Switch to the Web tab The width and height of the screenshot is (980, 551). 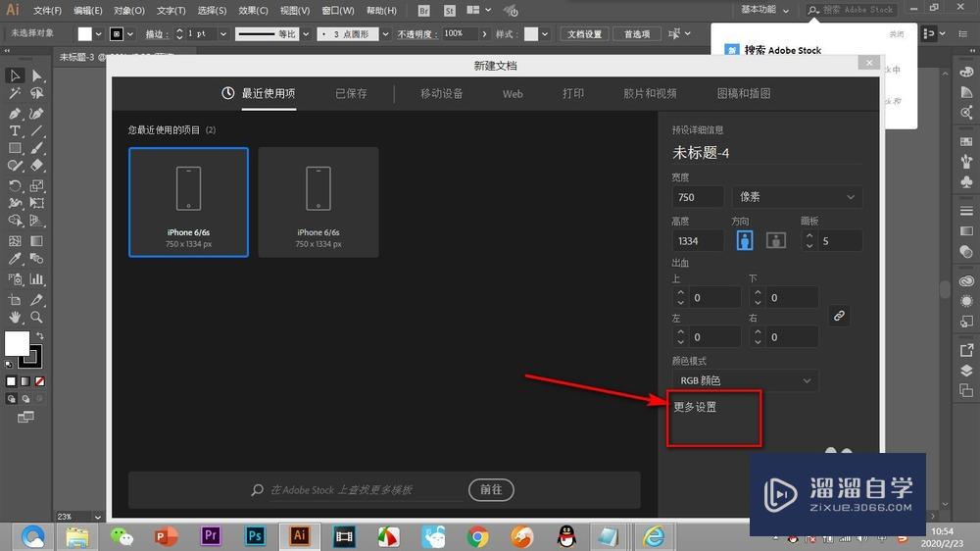pos(513,94)
